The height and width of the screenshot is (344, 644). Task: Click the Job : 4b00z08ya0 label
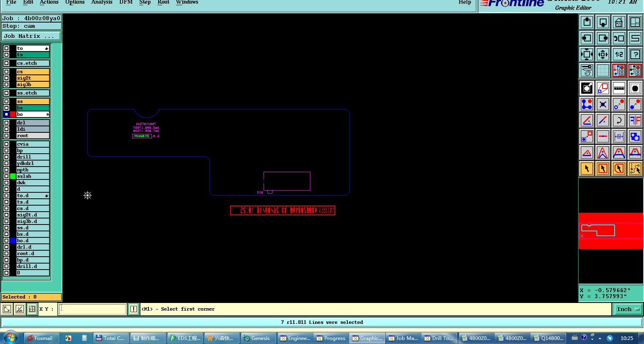tap(31, 18)
